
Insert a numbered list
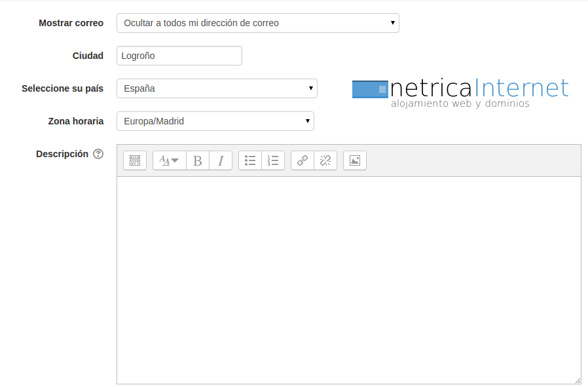tap(273, 160)
